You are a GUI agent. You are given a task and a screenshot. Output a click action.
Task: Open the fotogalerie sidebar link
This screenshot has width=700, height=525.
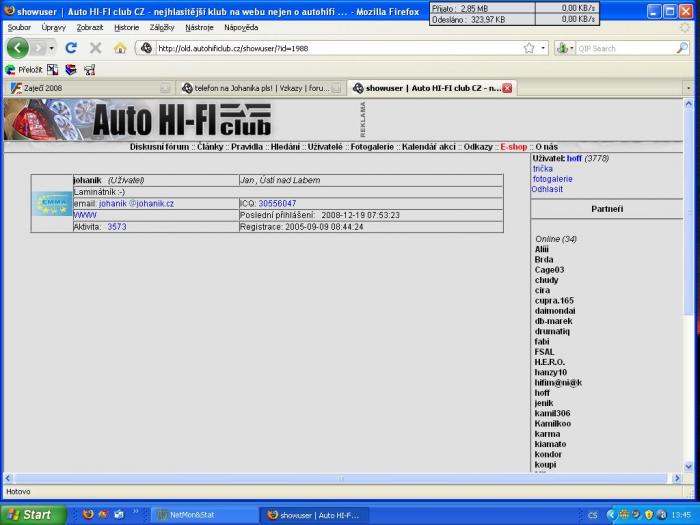click(552, 179)
